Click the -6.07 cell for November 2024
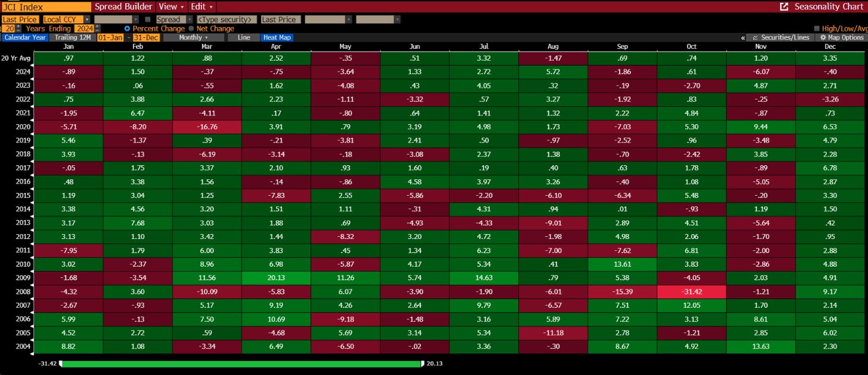This screenshot has height=375, width=868. tap(761, 72)
